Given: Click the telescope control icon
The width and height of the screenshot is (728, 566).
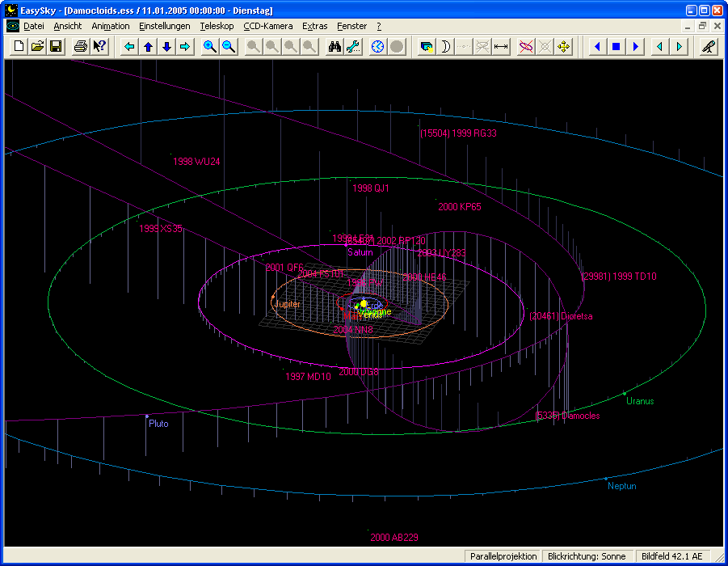Looking at the screenshot, I should tap(709, 47).
